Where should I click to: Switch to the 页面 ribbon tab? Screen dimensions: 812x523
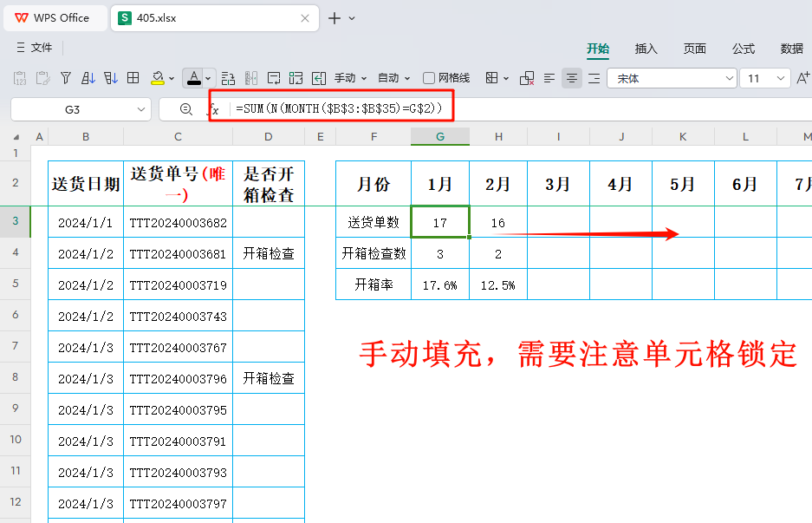694,49
